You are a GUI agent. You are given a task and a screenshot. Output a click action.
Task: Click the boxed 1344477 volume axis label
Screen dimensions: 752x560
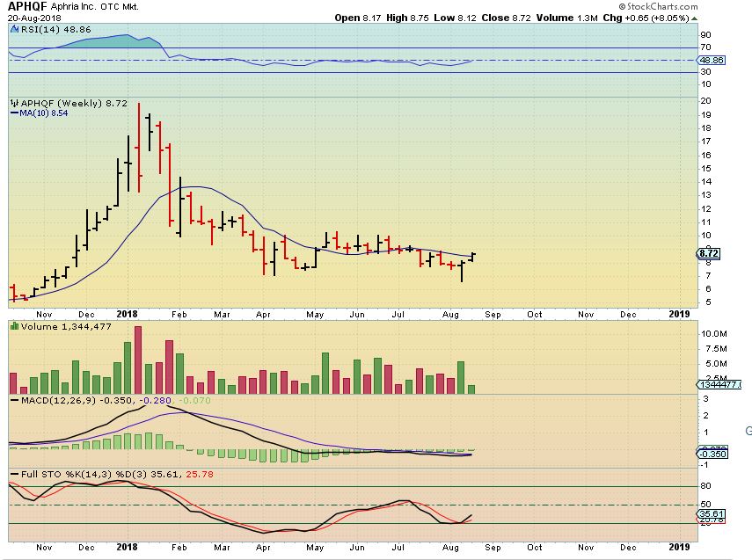(719, 384)
